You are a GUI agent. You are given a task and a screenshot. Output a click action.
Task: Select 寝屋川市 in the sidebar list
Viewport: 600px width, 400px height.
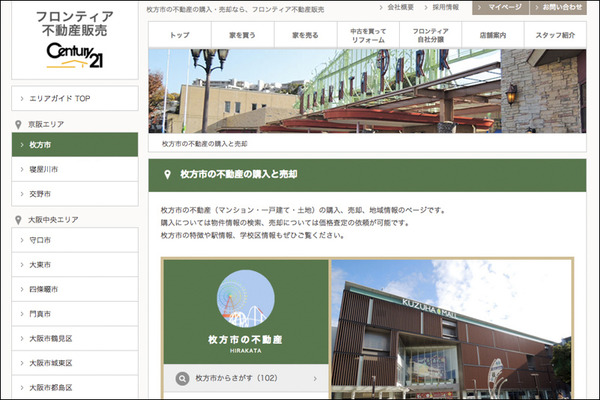click(x=74, y=169)
